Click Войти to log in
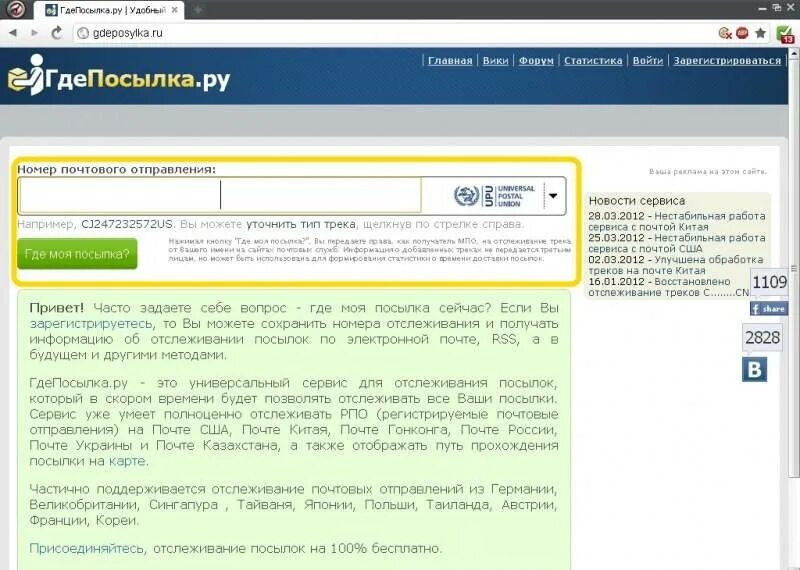Image resolution: width=800 pixels, height=570 pixels. (648, 61)
